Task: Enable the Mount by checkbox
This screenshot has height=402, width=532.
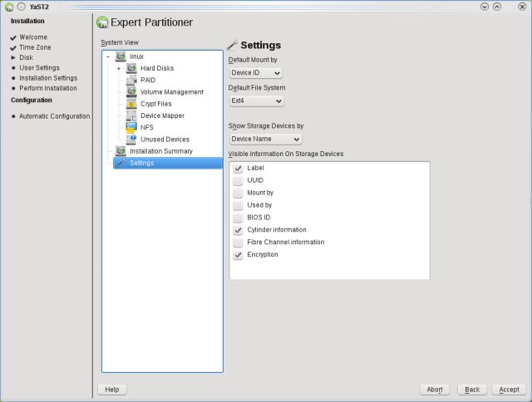Action: click(239, 193)
